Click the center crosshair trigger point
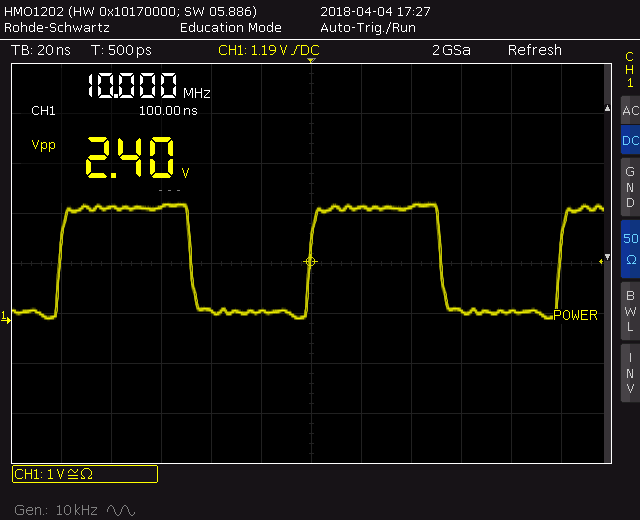Screen dimensions: 640x520 pos(310,262)
